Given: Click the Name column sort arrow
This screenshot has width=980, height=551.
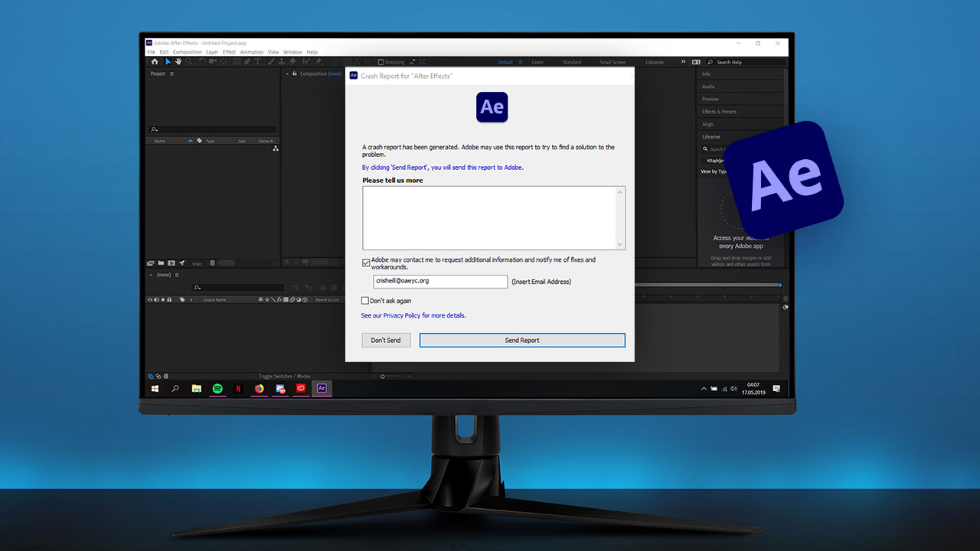Looking at the screenshot, I should (x=191, y=141).
